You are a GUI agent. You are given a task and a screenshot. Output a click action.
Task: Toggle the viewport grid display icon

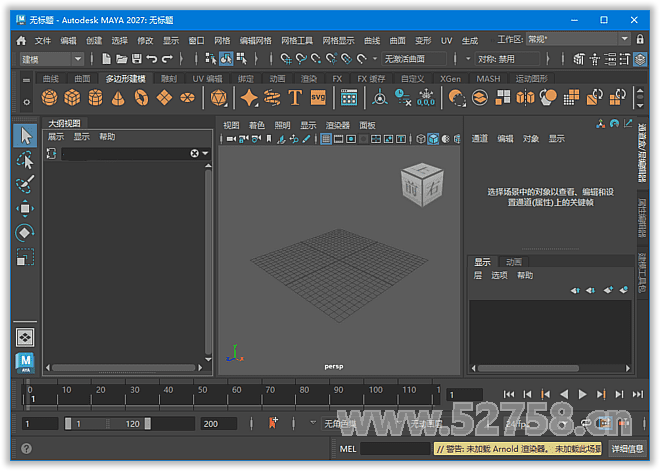click(326, 139)
